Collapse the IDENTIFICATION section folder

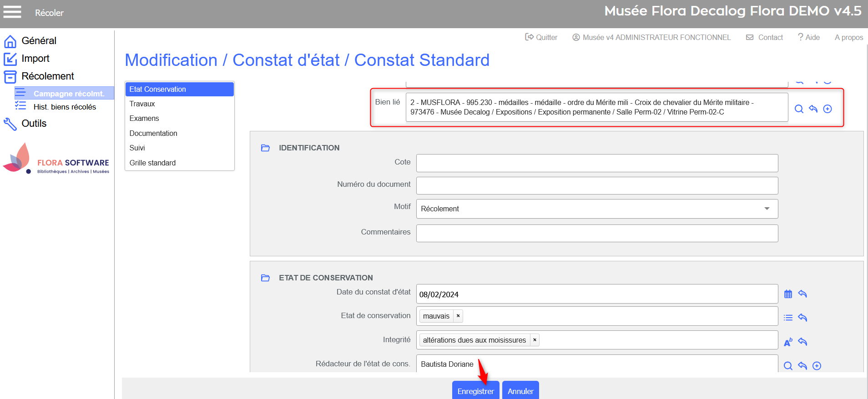265,148
